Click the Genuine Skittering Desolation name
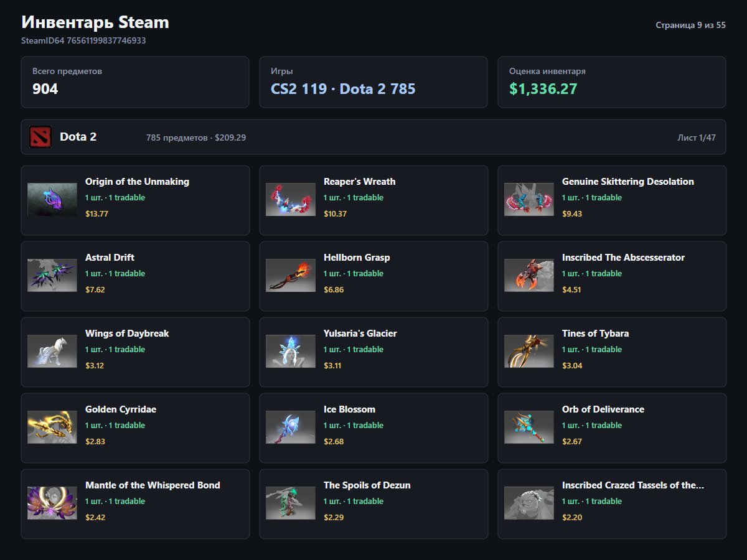Screen dimensions: 747x560 coord(627,182)
